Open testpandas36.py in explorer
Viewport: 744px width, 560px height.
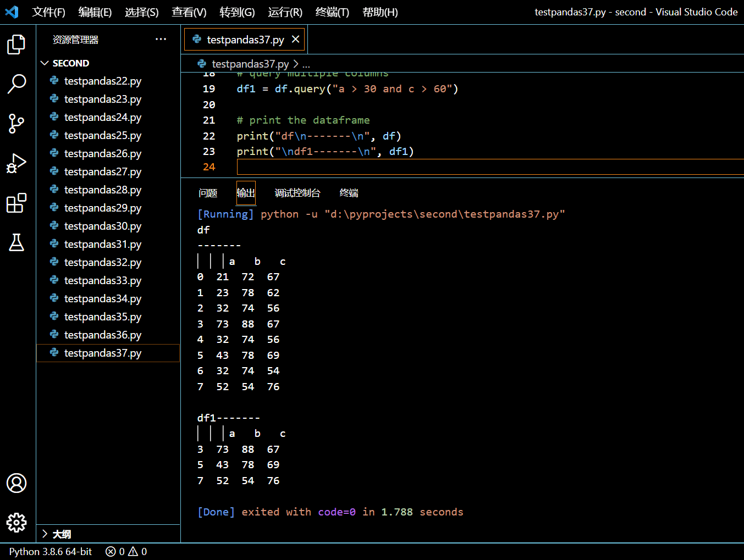point(108,335)
